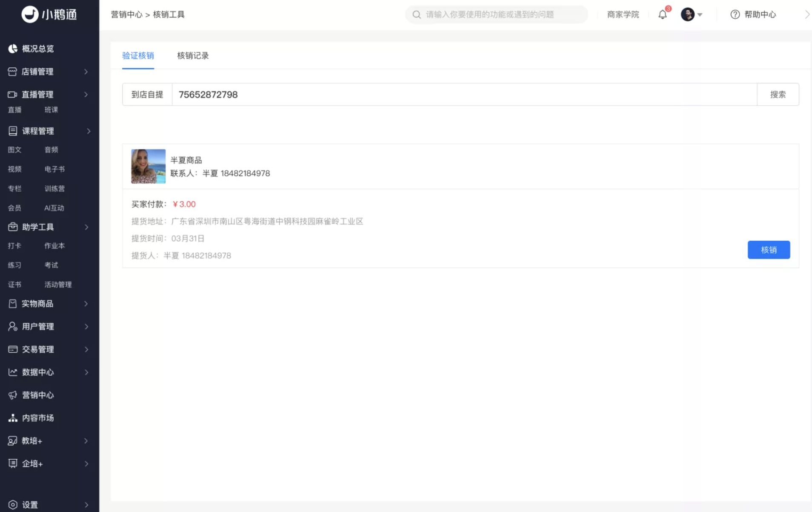This screenshot has width=812, height=512.
Task: Expand the collapsed panel arrow at top right
Action: coord(807,14)
